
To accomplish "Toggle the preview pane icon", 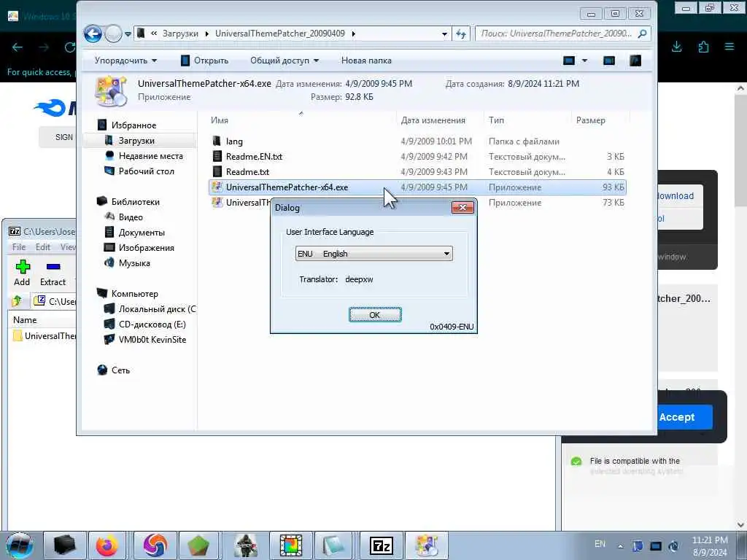I will [x=609, y=61].
